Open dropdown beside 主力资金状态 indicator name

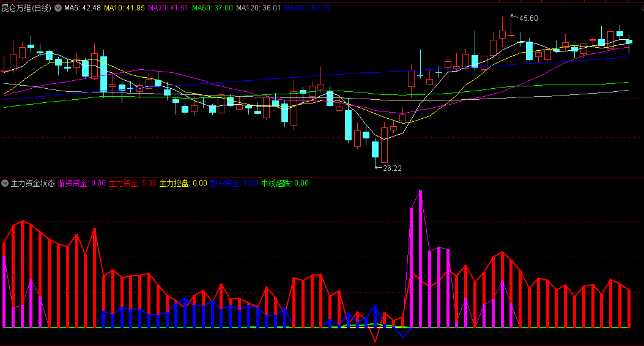click(5, 183)
